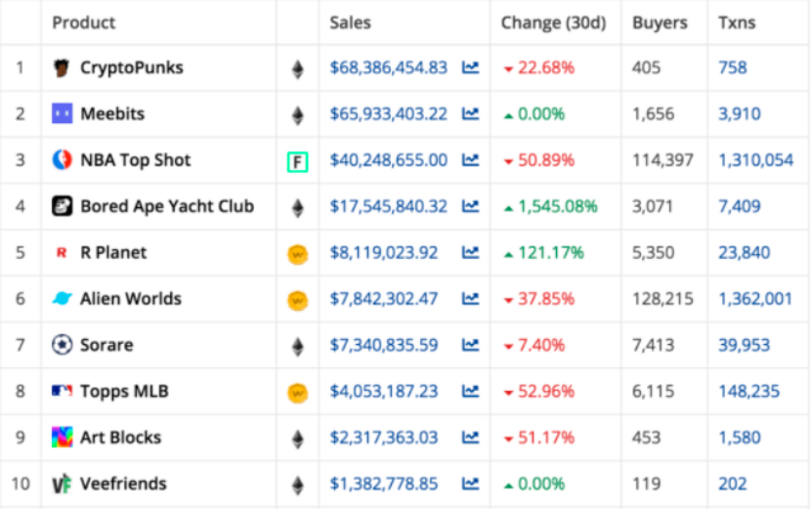
Task: Click the 114,397 buyers value
Action: point(662,160)
